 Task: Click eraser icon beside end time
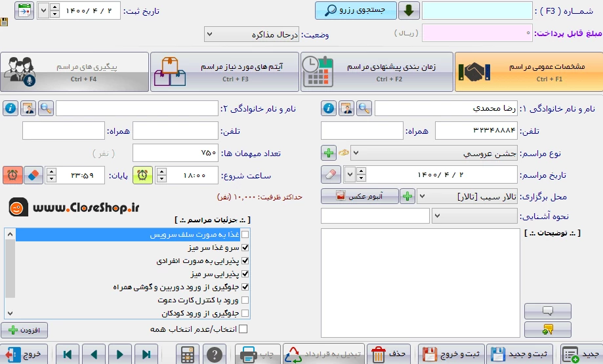pos(33,175)
